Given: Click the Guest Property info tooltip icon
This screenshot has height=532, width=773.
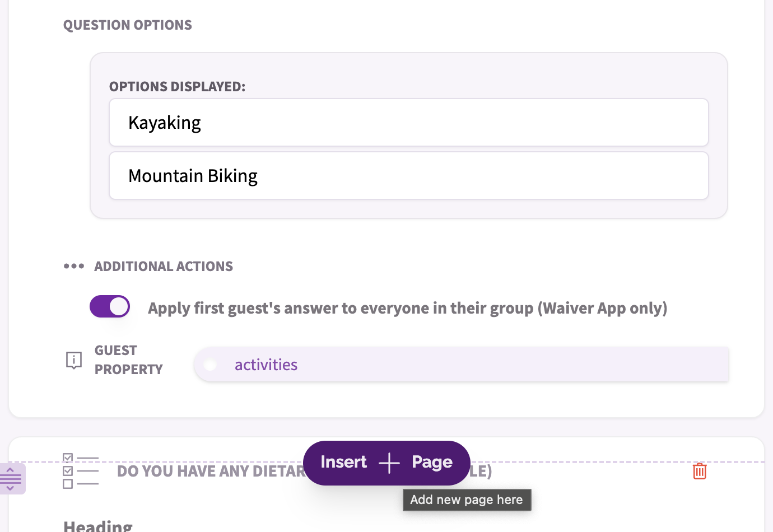Looking at the screenshot, I should point(73,361).
